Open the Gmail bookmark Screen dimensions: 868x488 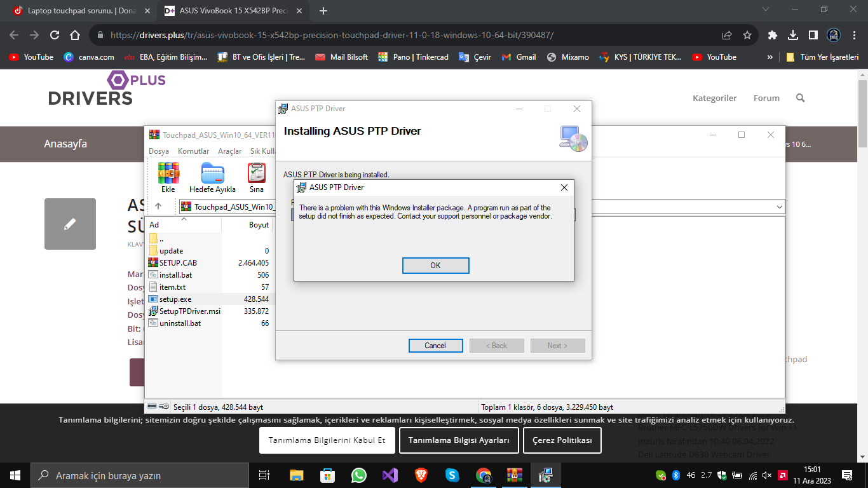pyautogui.click(x=519, y=57)
